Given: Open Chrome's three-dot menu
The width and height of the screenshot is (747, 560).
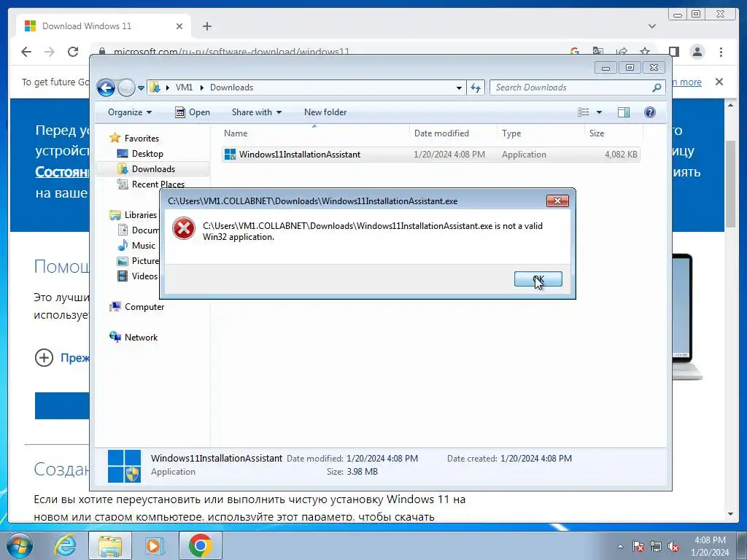Looking at the screenshot, I should tap(721, 52).
